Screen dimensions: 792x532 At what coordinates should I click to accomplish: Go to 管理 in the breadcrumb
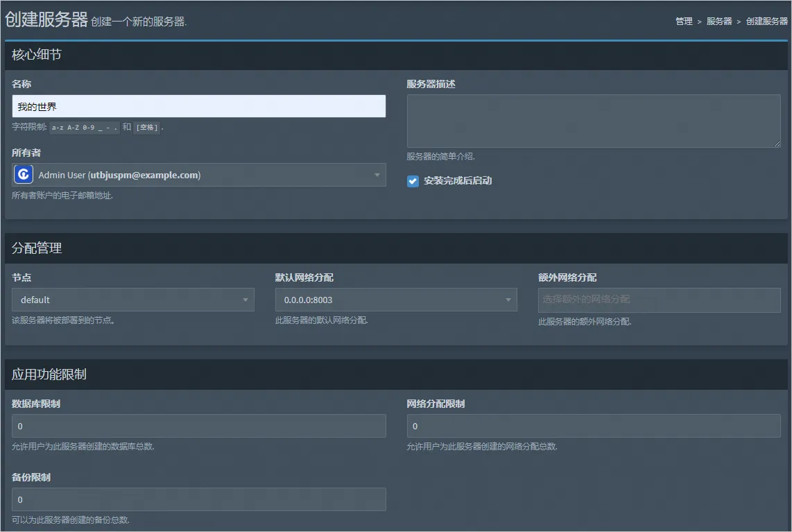[684, 22]
